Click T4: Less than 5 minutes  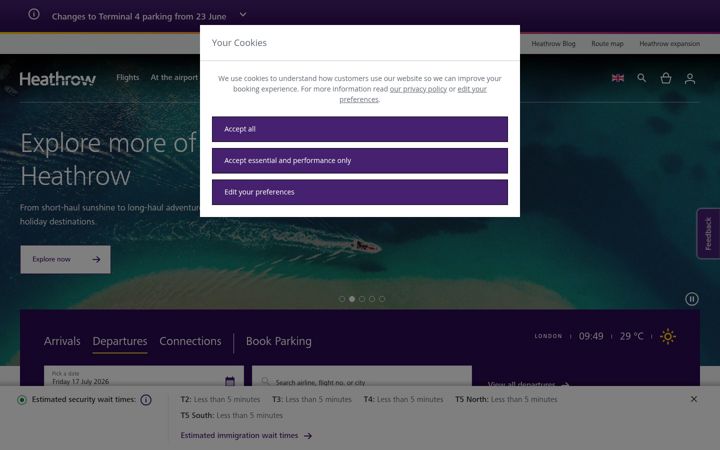tap(404, 399)
